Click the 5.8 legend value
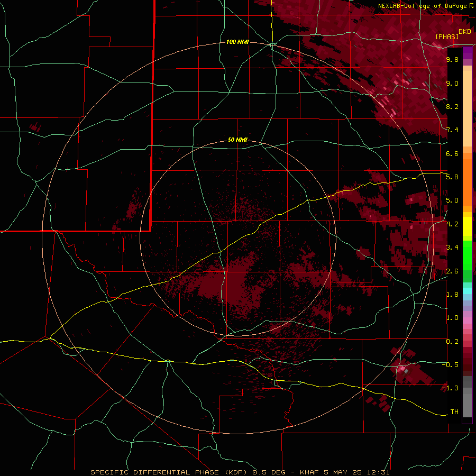Image resolution: width=476 pixels, height=476 pixels. (452, 177)
